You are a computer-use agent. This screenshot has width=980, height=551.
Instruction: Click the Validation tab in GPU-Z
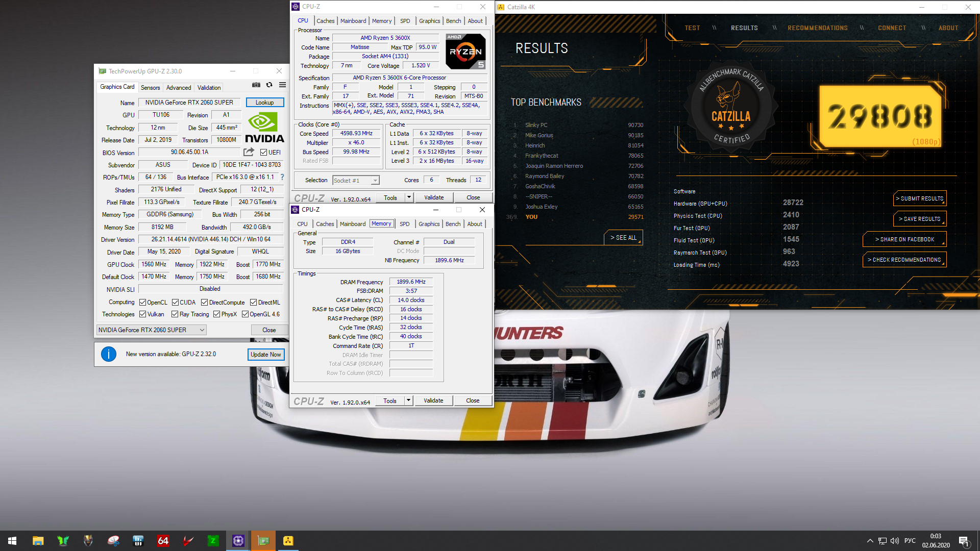(x=209, y=88)
